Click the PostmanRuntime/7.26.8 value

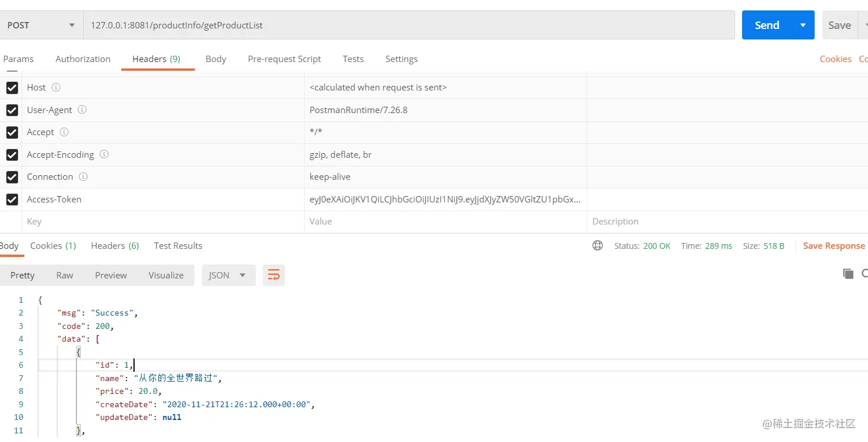coord(359,110)
